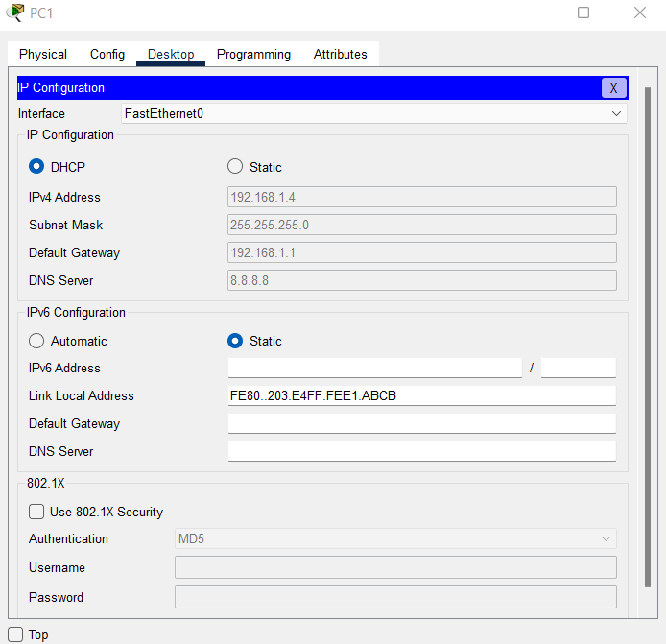Focus the IPv6 prefix length field
This screenshot has width=666, height=644.
click(578, 368)
